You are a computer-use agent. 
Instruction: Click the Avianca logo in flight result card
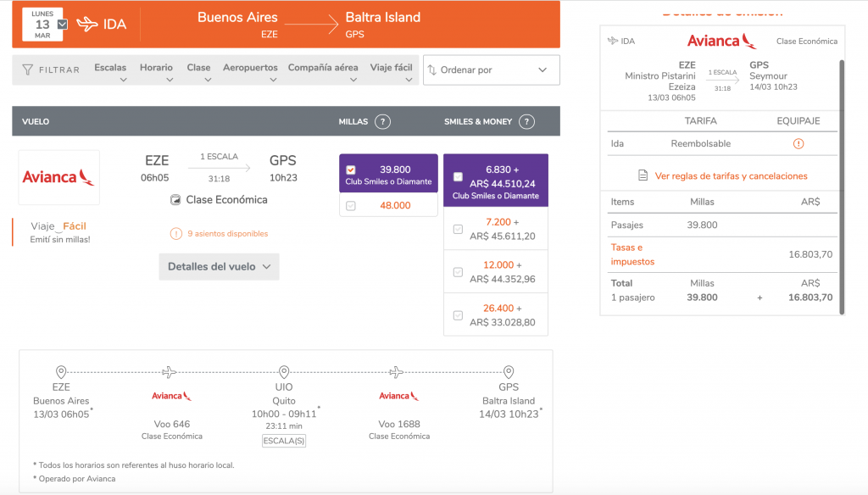[x=58, y=177]
